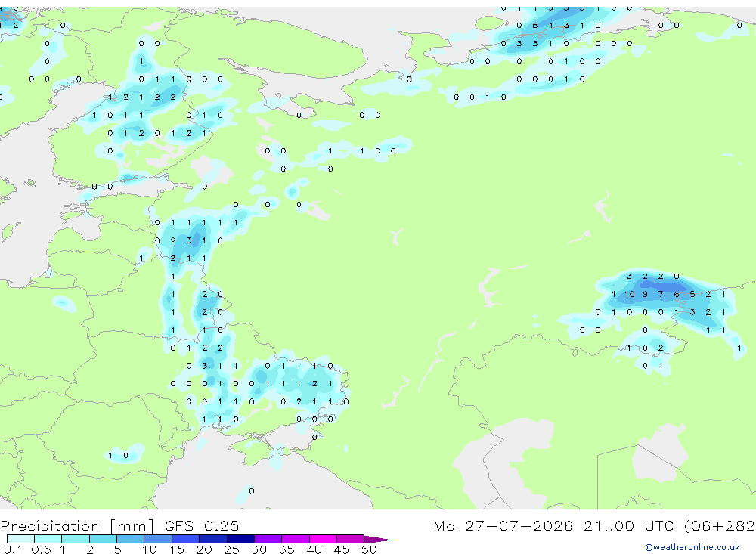The image size is (756, 554).
Task: Click the '21..00 UTC' time text
Action: pos(630,525)
